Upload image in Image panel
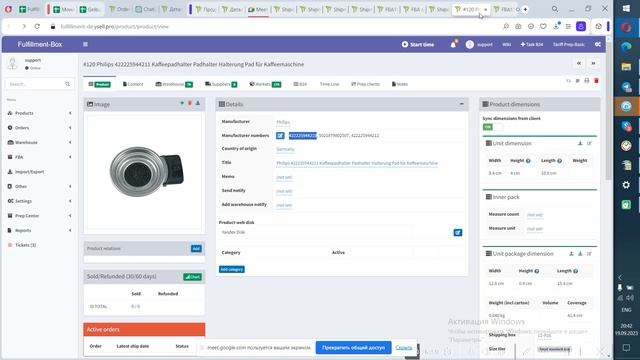The image size is (640, 360). (198, 103)
